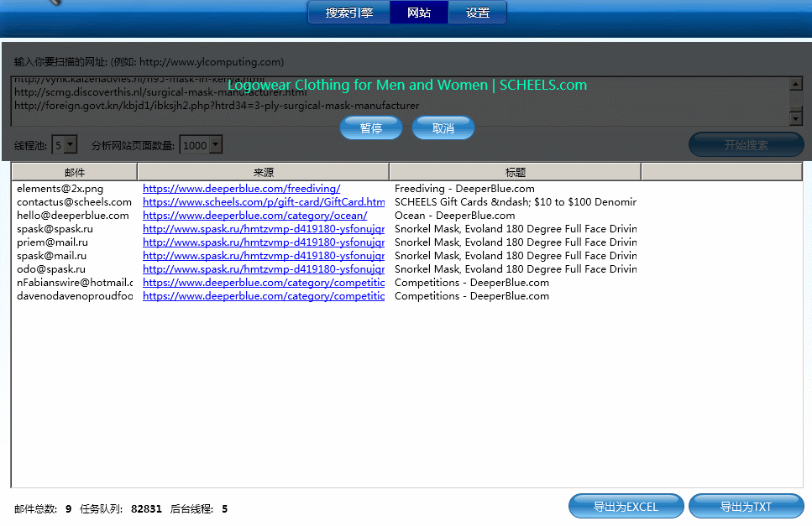Click the 任务队列 value 82831
This screenshot has width=812, height=526.
pyautogui.click(x=147, y=509)
